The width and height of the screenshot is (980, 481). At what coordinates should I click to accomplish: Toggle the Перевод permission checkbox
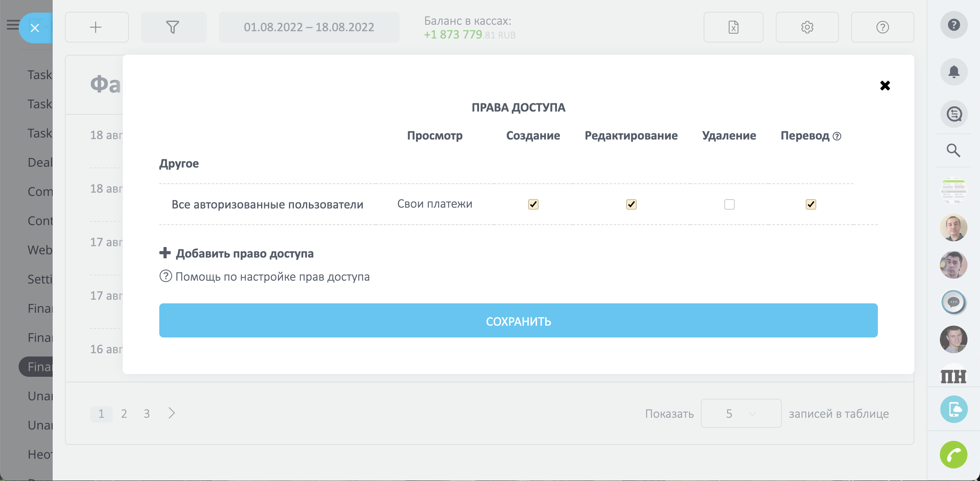(x=811, y=204)
